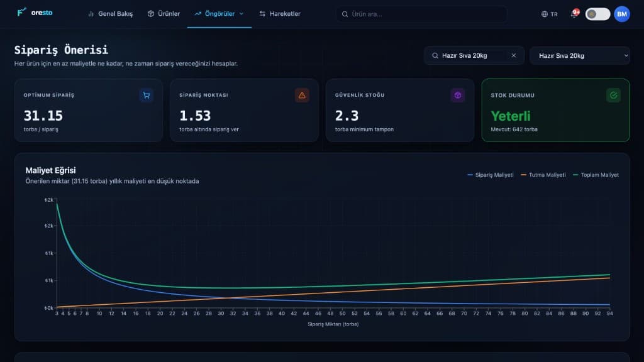
Task: Open the BM user avatar
Action: (622, 14)
